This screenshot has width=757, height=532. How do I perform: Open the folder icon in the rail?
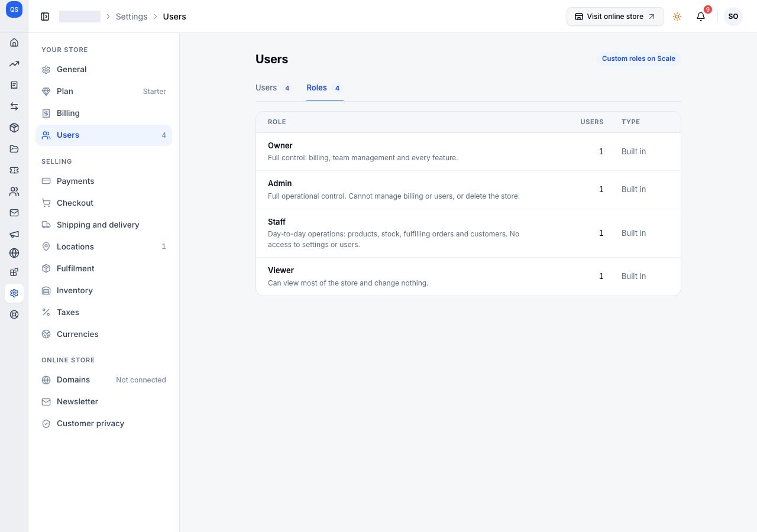point(14,149)
